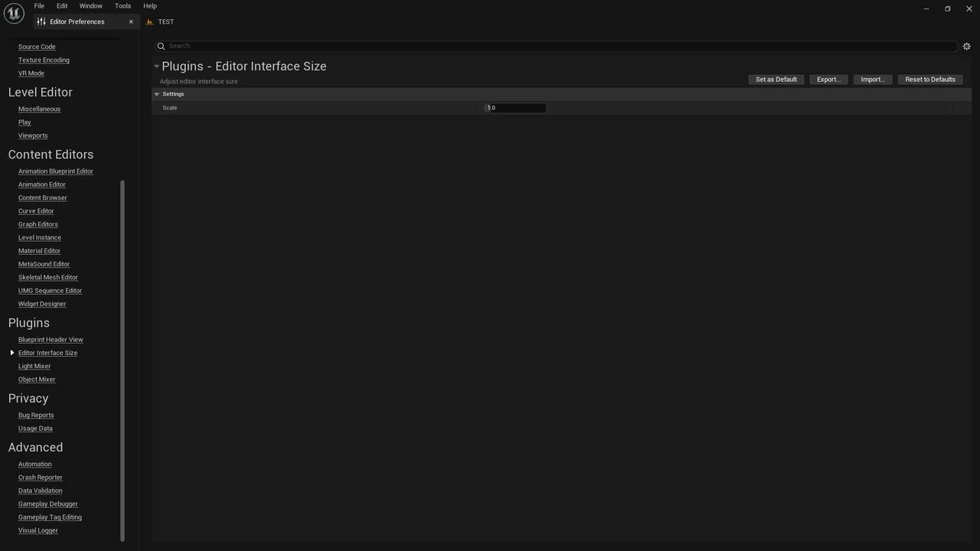Click the Scale property label
The height and width of the screenshot is (551, 980).
tap(170, 108)
